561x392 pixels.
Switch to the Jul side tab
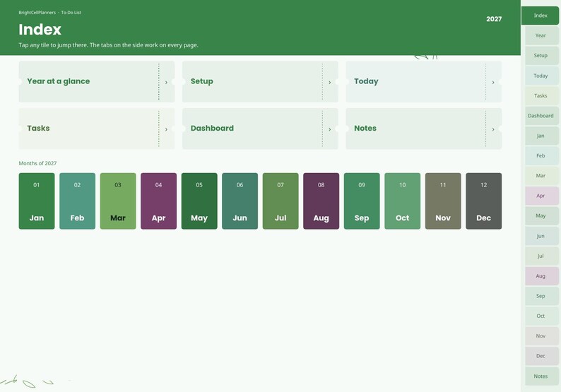point(542,256)
